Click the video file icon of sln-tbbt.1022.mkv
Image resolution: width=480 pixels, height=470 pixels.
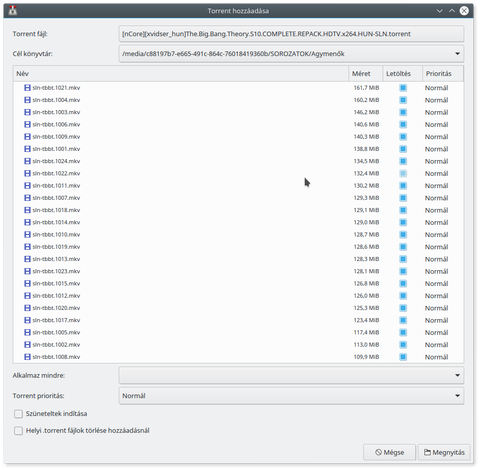[x=27, y=173]
